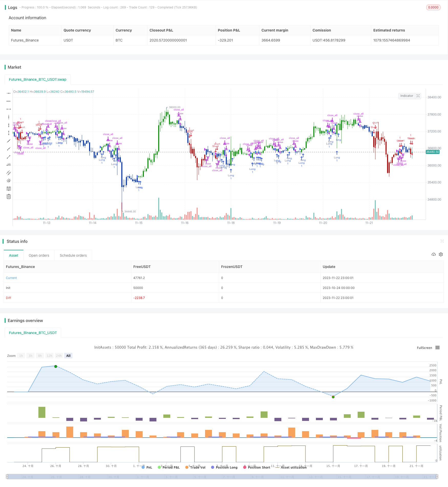The height and width of the screenshot is (487, 448).
Task: Select the price line 123 tool
Action: pos(9,165)
